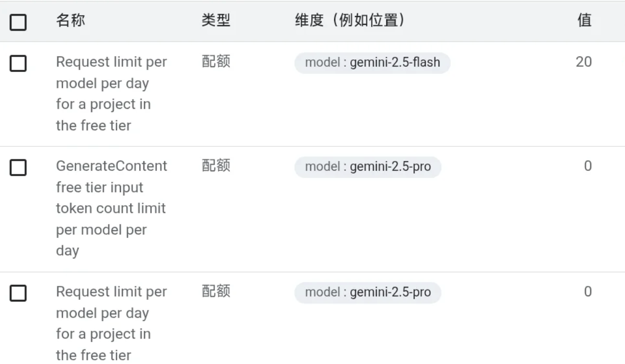Click the value 20 in the gemini-2.5-flash row

click(x=584, y=62)
